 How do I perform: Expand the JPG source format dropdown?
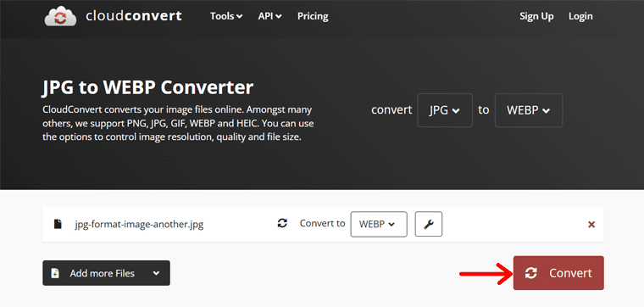tap(445, 110)
